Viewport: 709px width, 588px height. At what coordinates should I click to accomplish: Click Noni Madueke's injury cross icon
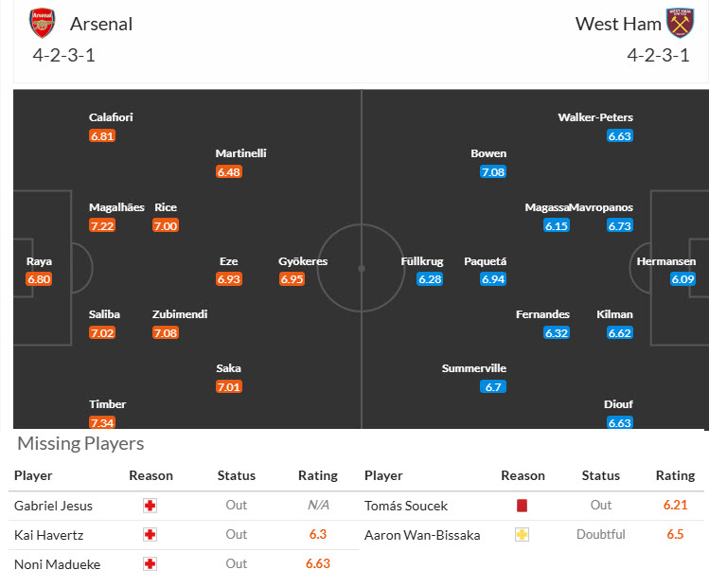(x=150, y=564)
